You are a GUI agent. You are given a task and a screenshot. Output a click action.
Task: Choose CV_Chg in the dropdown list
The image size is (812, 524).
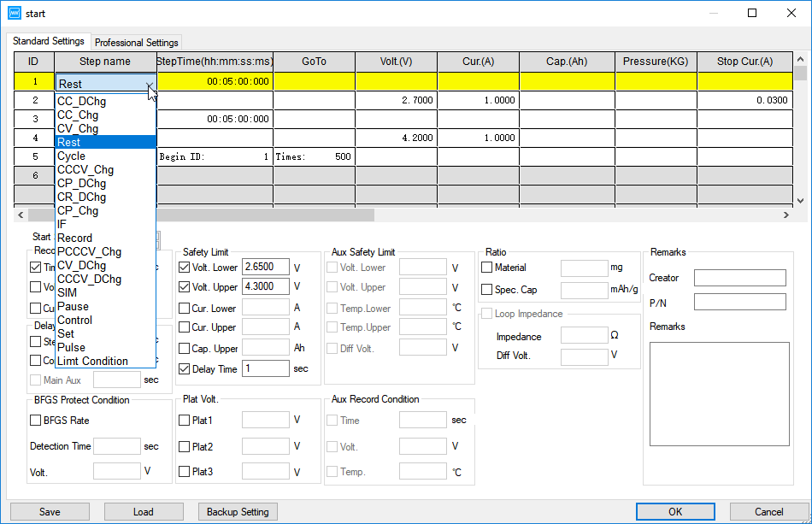pyautogui.click(x=105, y=128)
